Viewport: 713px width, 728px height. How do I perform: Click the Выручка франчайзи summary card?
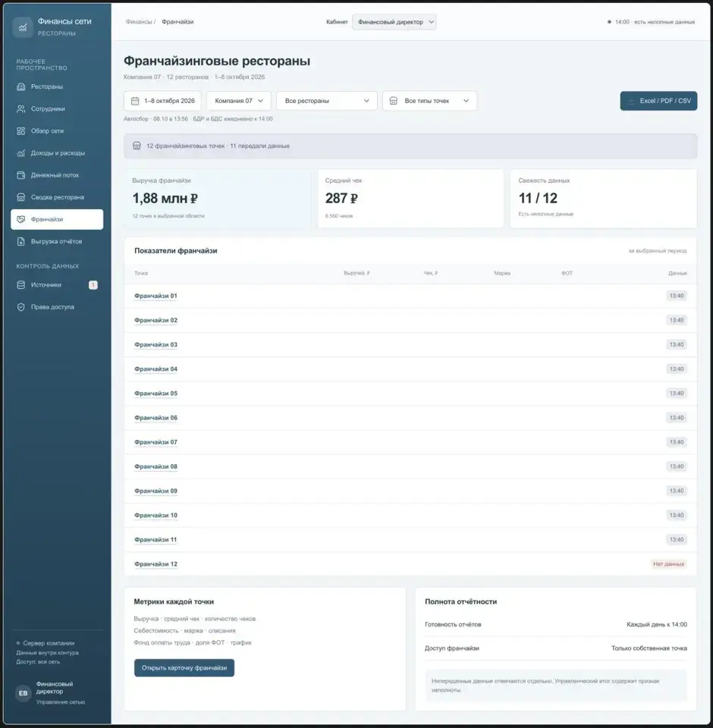pos(217,199)
